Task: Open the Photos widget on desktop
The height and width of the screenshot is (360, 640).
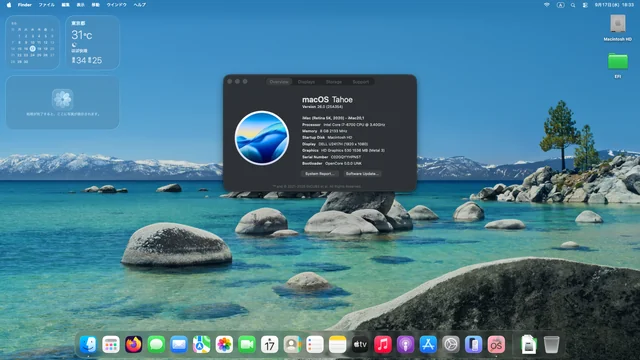Action: coord(62,102)
